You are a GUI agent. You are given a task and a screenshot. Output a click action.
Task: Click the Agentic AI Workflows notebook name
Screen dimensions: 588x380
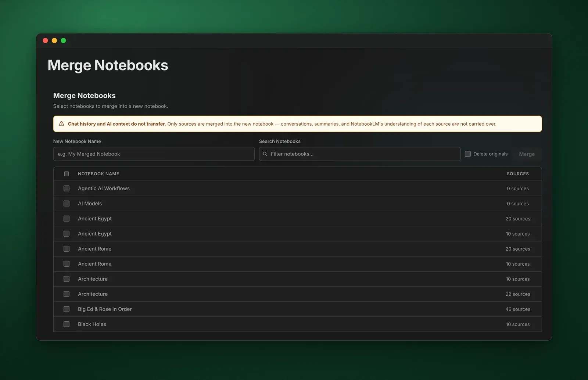(104, 189)
